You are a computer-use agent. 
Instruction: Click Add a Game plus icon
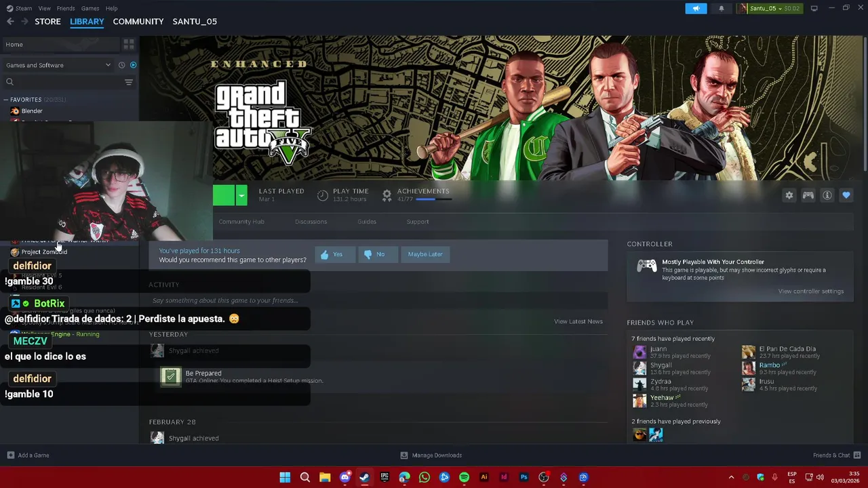(10, 455)
